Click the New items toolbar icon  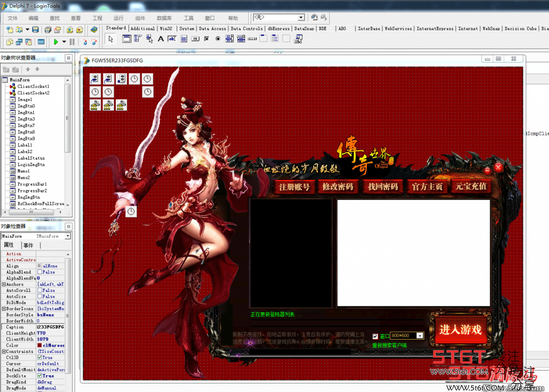pos(10,30)
